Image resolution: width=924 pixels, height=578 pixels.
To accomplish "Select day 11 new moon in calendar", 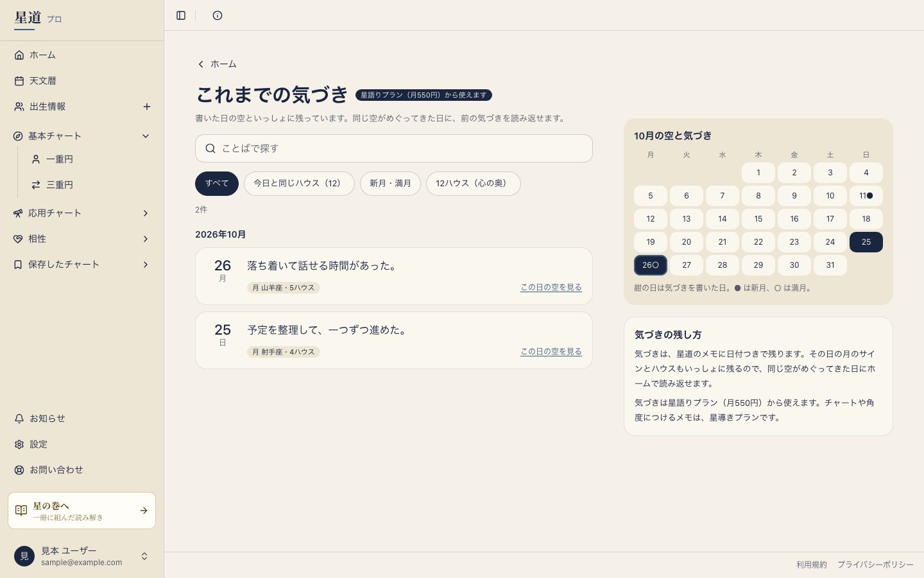I will click(x=866, y=196).
